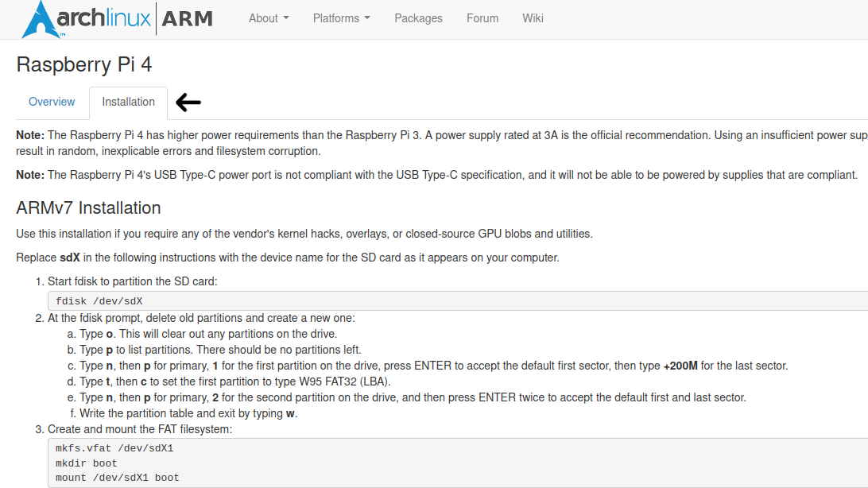Click the step 'press ENTER twice to accept'
Viewport: 868px width, 488px height.
[413, 397]
